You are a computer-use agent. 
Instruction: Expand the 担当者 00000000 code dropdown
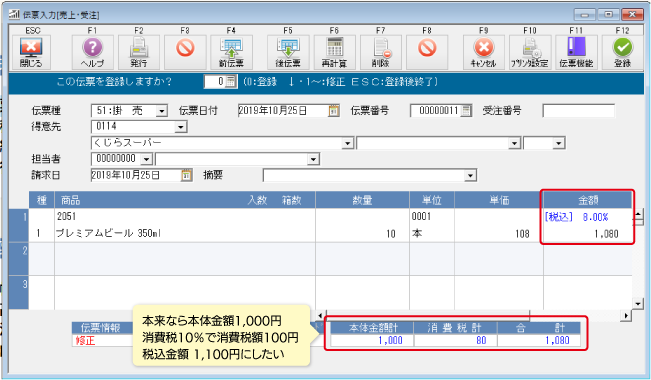(x=146, y=159)
